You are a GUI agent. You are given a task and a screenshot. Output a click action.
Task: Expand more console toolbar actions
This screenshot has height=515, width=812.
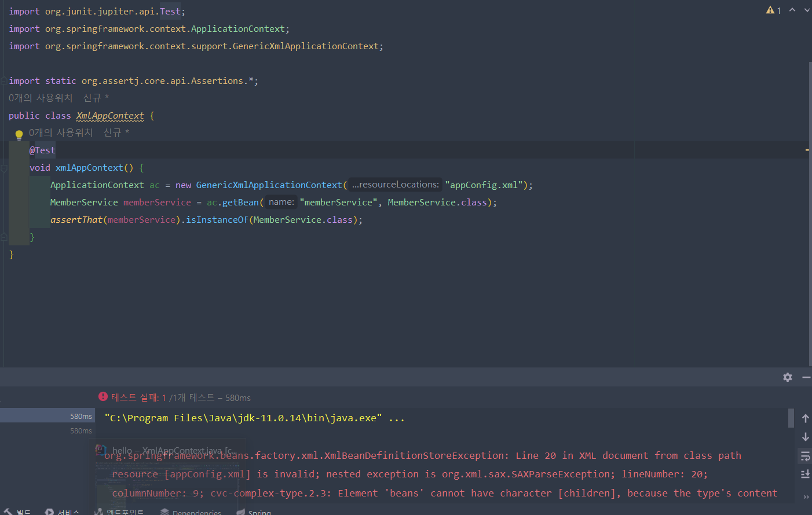806,497
